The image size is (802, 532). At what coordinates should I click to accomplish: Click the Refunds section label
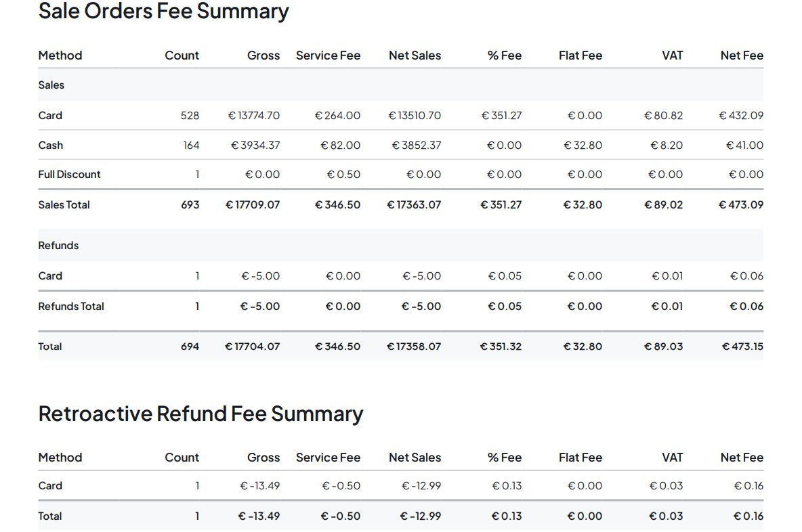click(58, 246)
